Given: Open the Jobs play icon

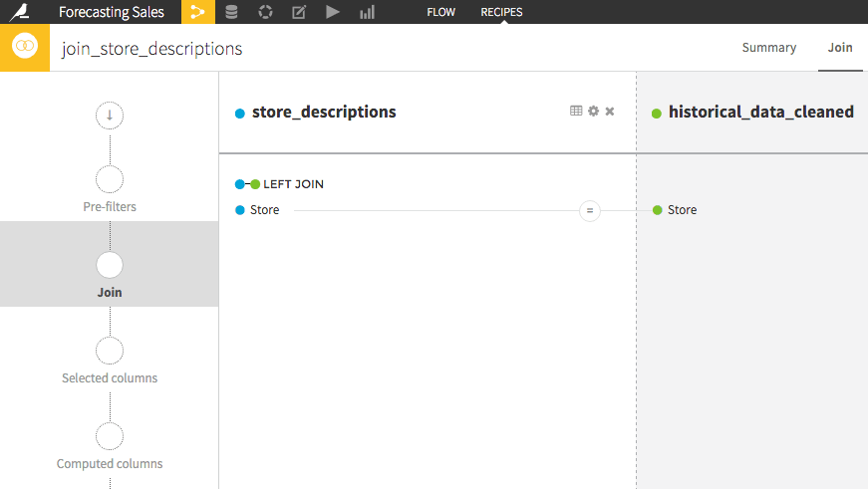Looking at the screenshot, I should [333, 12].
